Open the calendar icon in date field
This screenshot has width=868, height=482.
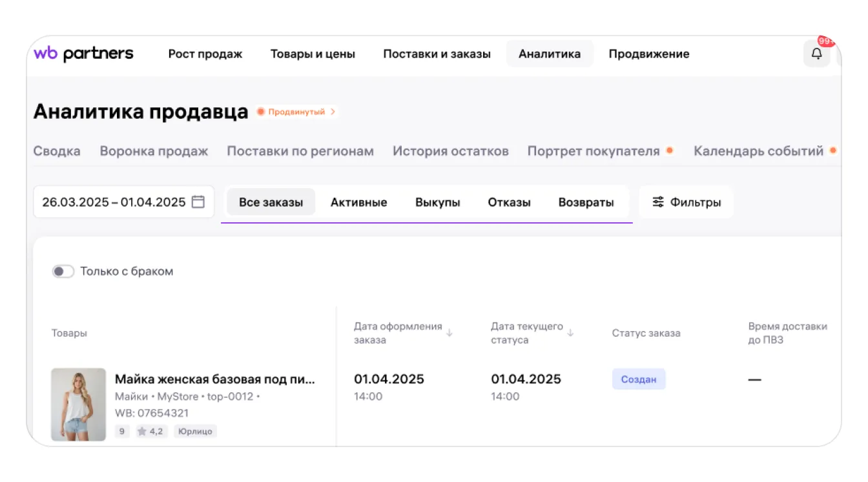click(198, 202)
